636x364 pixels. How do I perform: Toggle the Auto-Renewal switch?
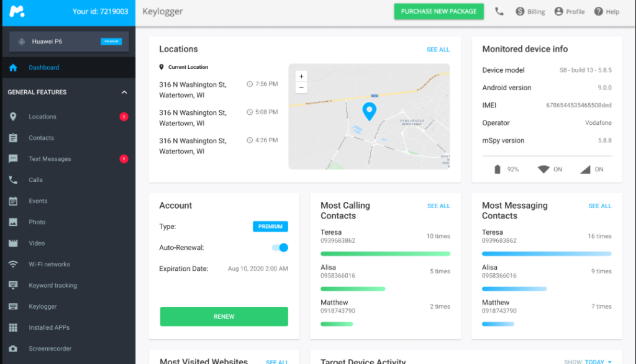pyautogui.click(x=280, y=248)
